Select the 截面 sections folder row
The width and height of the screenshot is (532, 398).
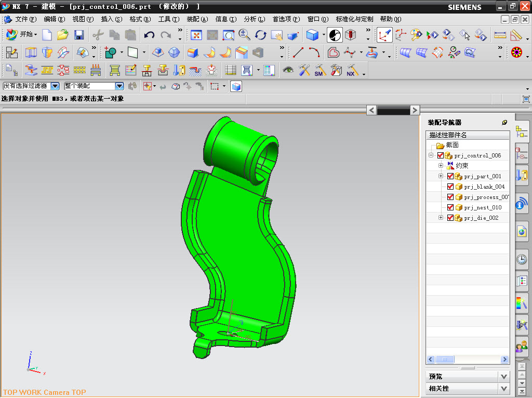coord(468,145)
